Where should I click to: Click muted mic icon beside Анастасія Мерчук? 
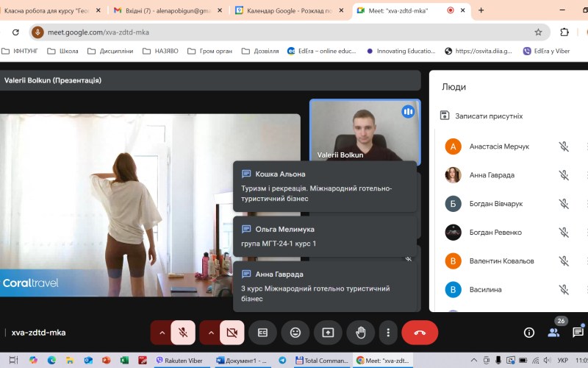click(x=564, y=146)
